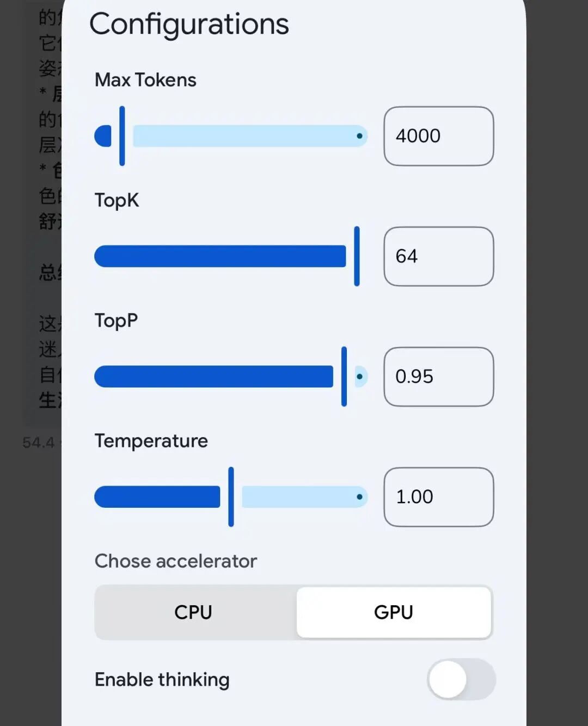Turn on the Enable thinking switch

pyautogui.click(x=461, y=679)
